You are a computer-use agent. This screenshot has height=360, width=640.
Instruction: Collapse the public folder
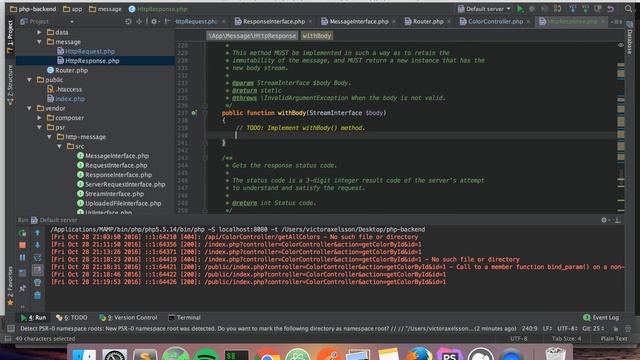coord(29,80)
